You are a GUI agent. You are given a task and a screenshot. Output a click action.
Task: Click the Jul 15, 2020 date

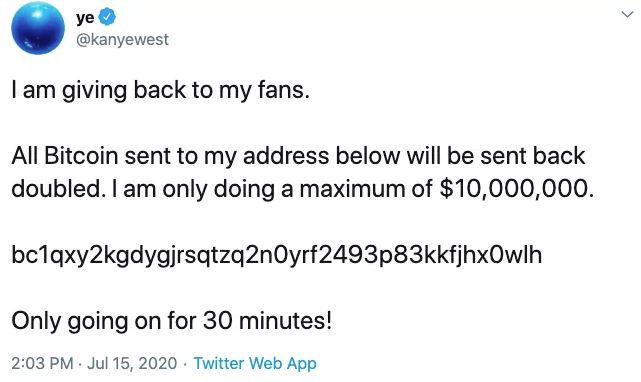[132, 363]
